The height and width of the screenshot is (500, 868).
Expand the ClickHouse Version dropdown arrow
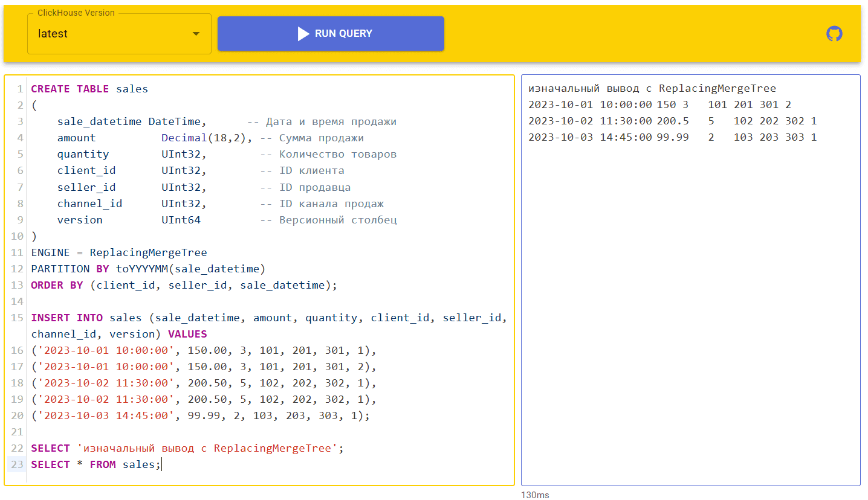196,34
